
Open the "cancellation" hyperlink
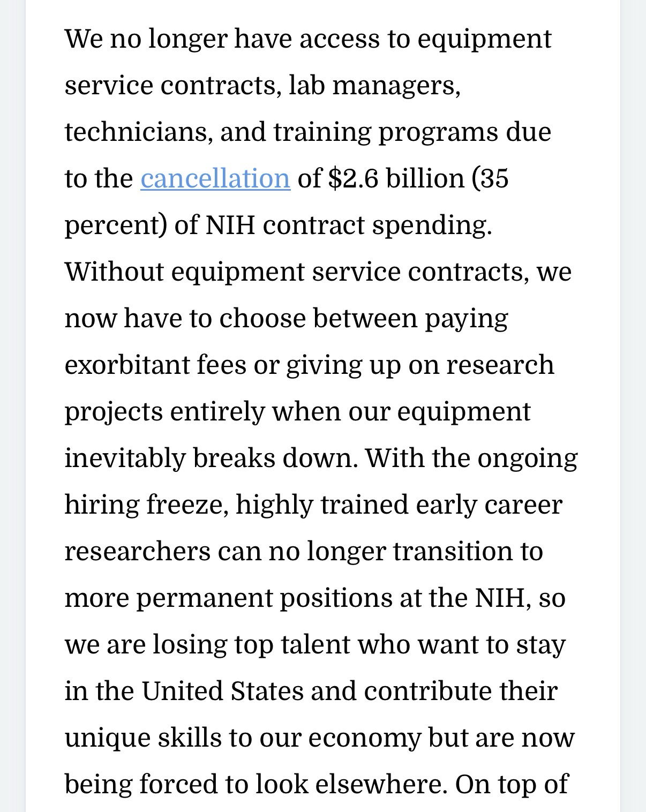[215, 178]
